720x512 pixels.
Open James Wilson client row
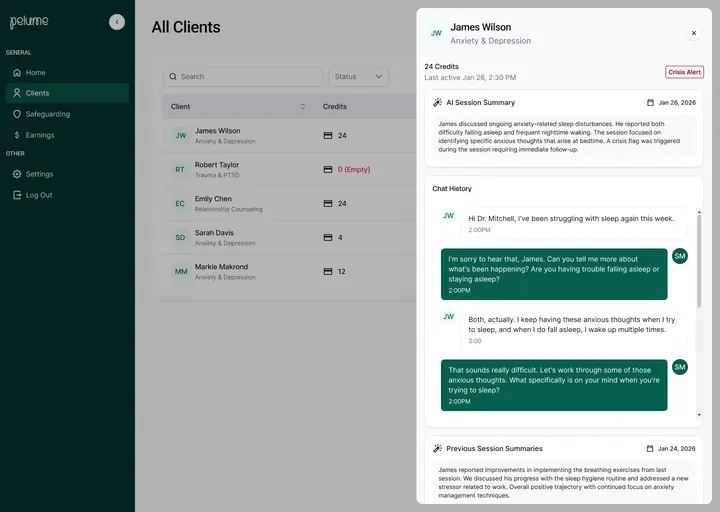289,135
